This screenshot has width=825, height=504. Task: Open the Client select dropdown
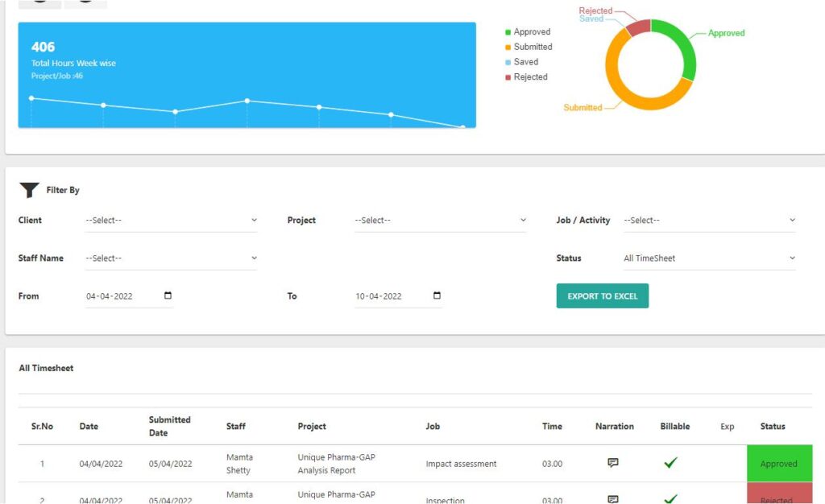tap(171, 219)
